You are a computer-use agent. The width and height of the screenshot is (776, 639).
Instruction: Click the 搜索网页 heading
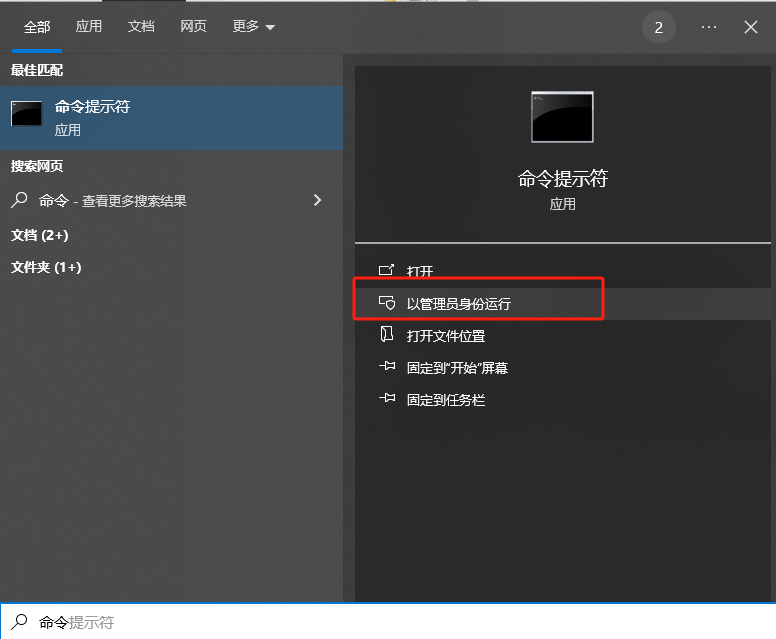(x=37, y=166)
